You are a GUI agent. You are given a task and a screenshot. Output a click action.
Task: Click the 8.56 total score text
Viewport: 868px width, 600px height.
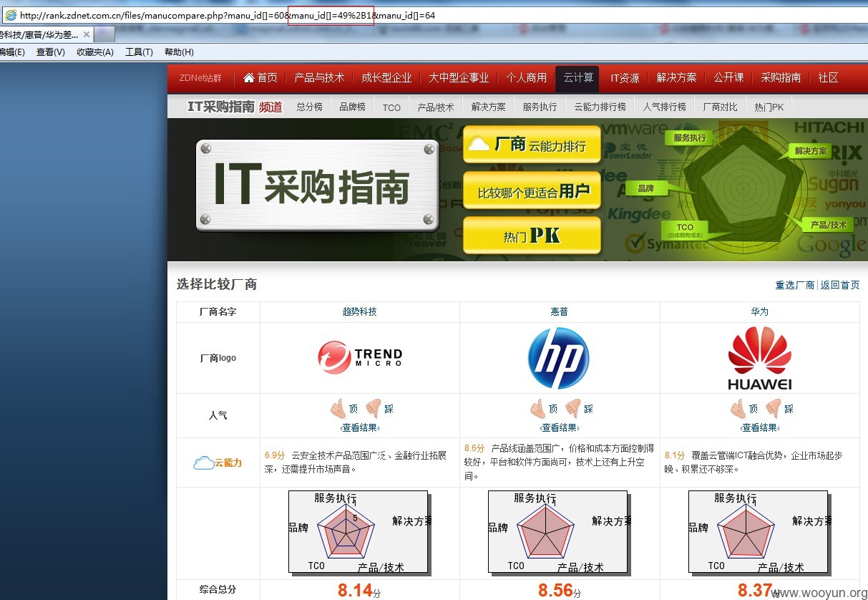[x=555, y=591]
